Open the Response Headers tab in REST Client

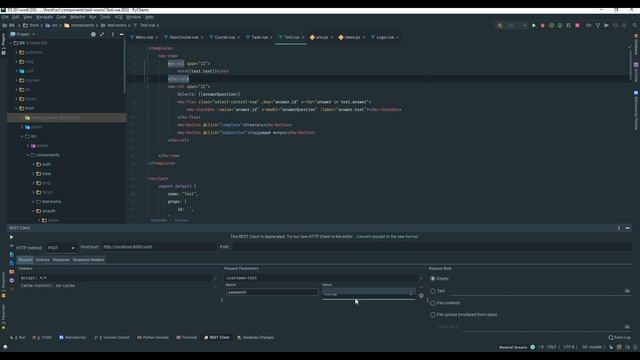89,260
